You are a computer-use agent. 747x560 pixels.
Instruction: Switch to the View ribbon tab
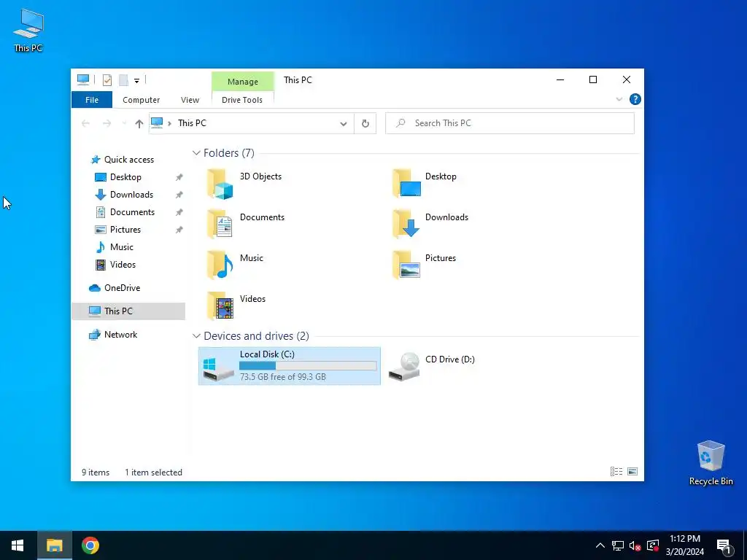click(x=190, y=100)
